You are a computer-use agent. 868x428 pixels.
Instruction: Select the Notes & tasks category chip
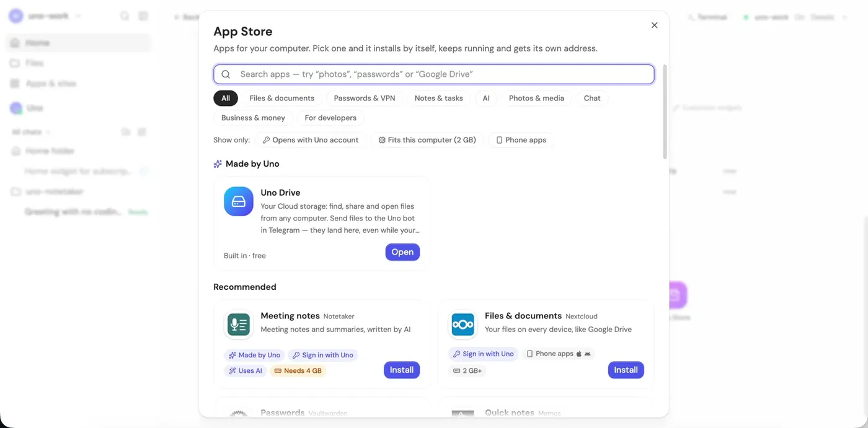point(439,98)
